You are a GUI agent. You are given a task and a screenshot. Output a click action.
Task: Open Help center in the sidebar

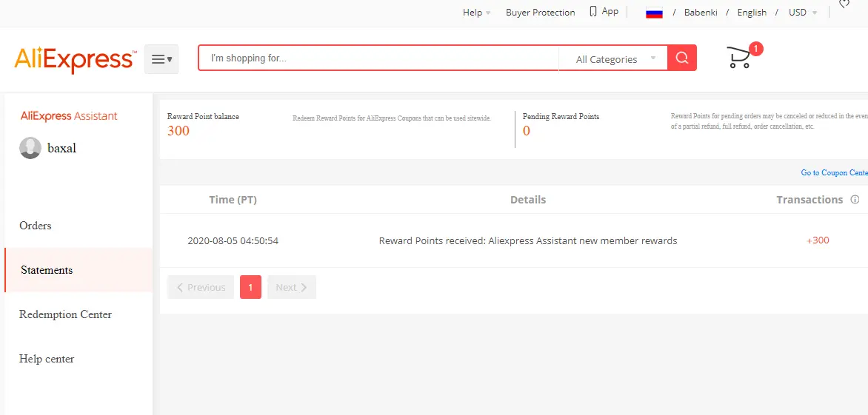coord(47,359)
